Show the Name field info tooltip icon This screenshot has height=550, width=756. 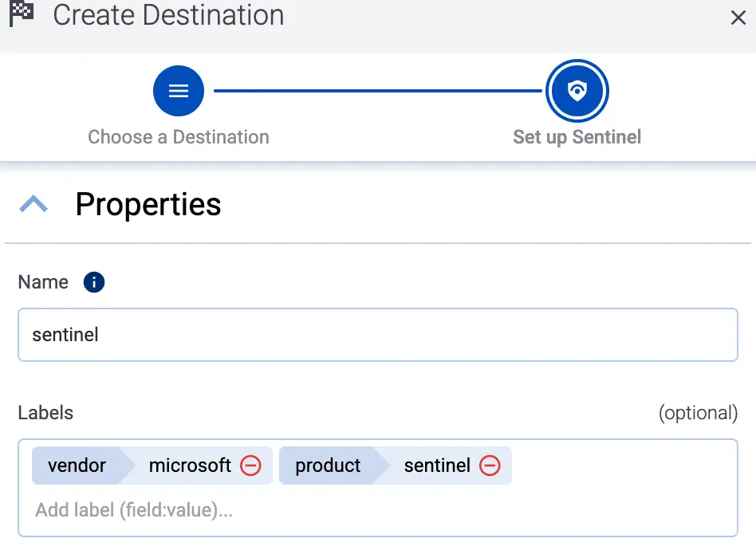tap(94, 282)
